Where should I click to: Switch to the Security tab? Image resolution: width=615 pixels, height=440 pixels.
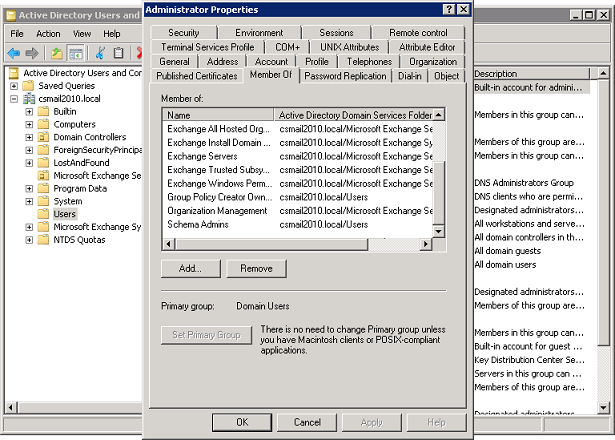[182, 33]
